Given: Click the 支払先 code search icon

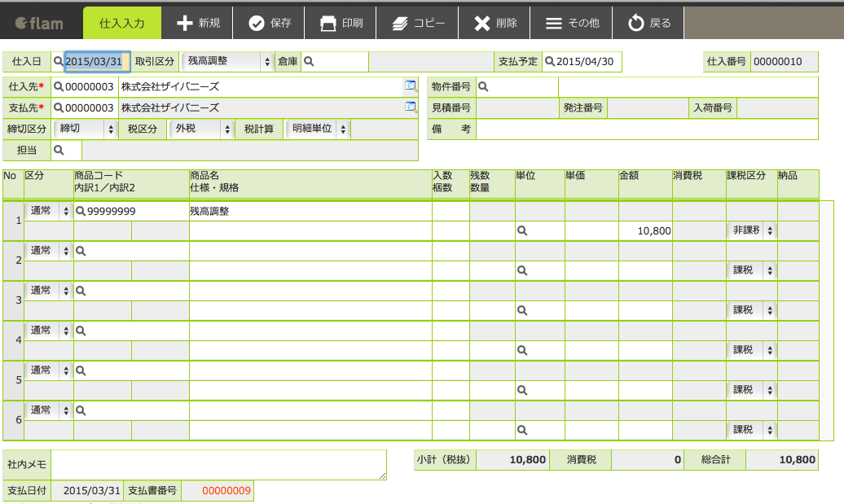Looking at the screenshot, I should click(x=58, y=107).
